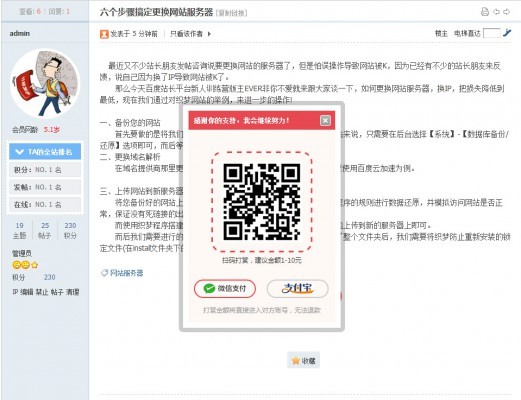This screenshot has height=400, width=521.
Task: Click the thread title 六个步骤搞定更换网站服务器
Action: click(x=156, y=12)
